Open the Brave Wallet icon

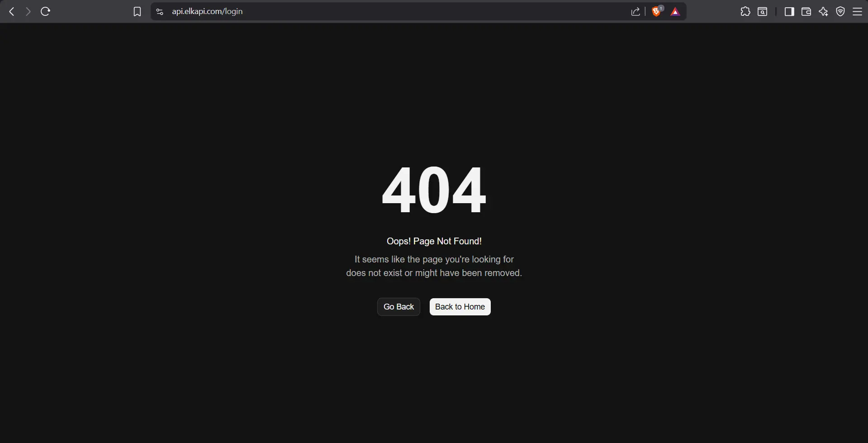806,12
